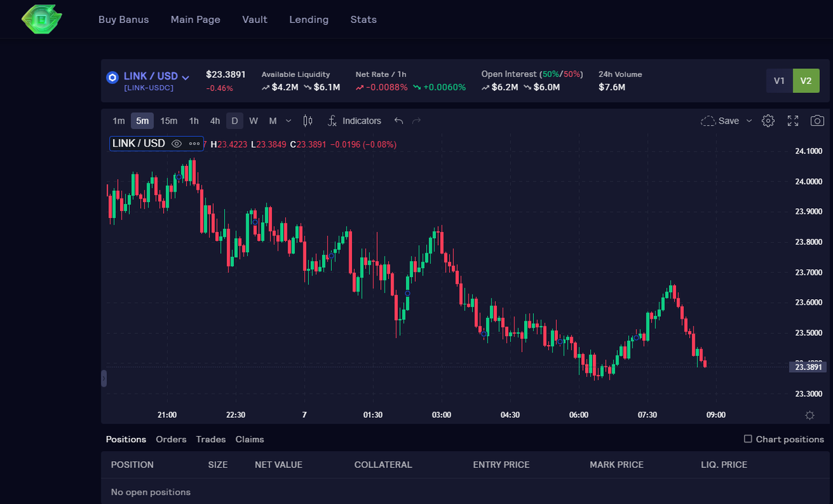Click the current price label 23.3891
833x504 pixels.
point(807,367)
